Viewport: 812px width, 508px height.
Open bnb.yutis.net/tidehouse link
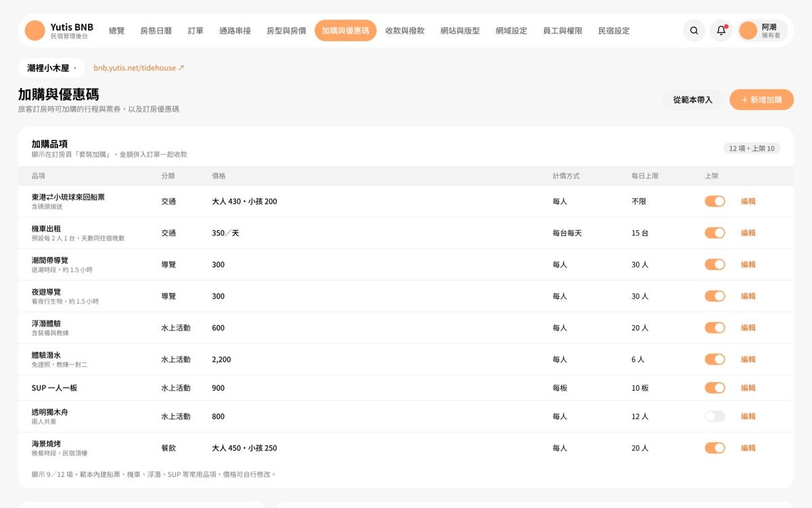[139, 68]
